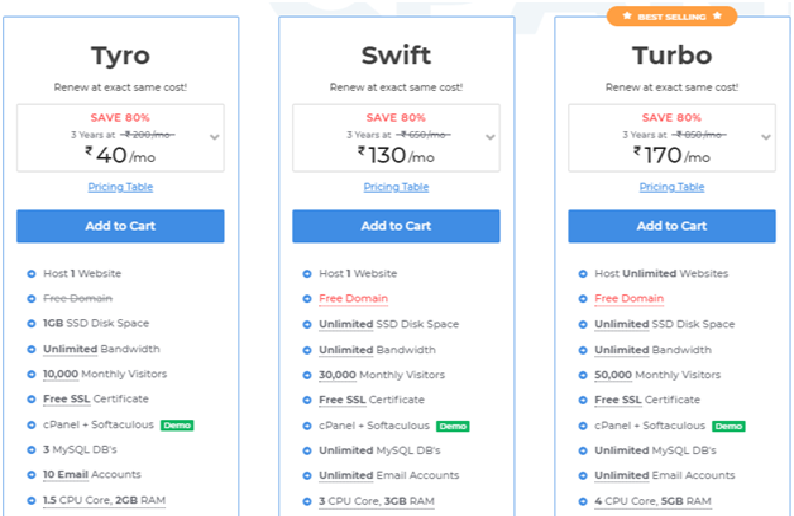Click the Demo badge in the Tyro plan

click(x=177, y=425)
